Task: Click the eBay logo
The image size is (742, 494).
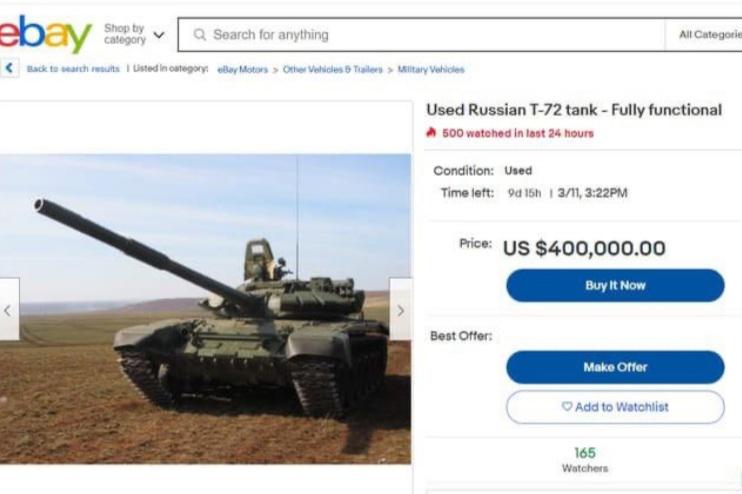Action: pyautogui.click(x=45, y=35)
